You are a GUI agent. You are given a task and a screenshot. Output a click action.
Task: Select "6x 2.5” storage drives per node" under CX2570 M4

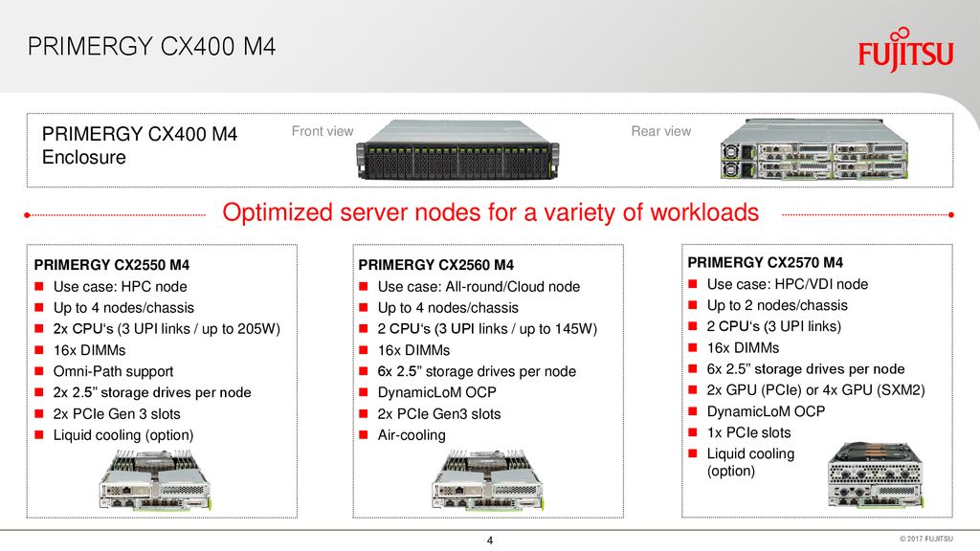click(x=806, y=369)
